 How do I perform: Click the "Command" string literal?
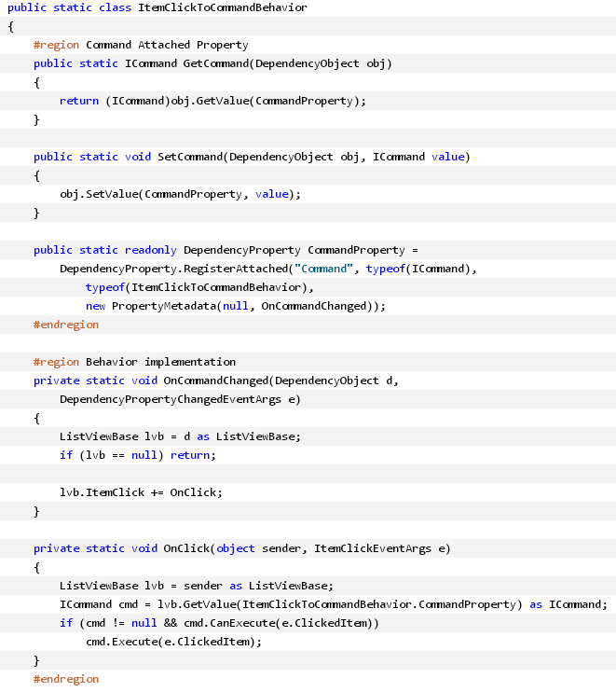[323, 269]
